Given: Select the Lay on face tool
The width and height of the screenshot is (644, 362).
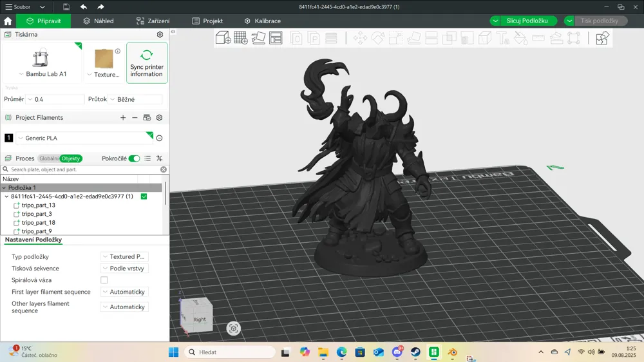Looking at the screenshot, I should (413, 38).
